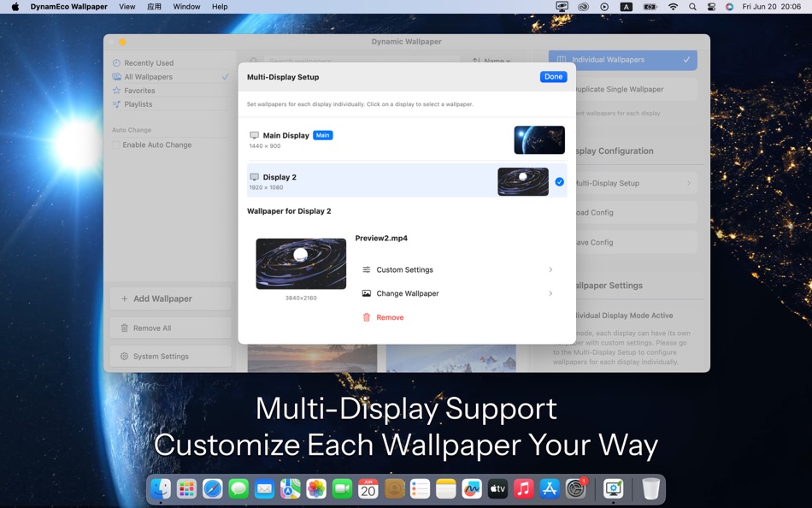Open Launchpad from the Dock

pos(186,488)
